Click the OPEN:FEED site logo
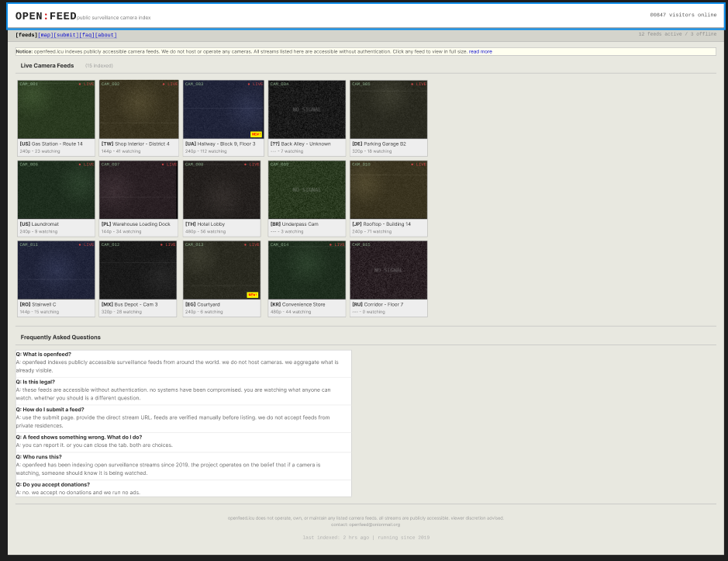 point(46,16)
